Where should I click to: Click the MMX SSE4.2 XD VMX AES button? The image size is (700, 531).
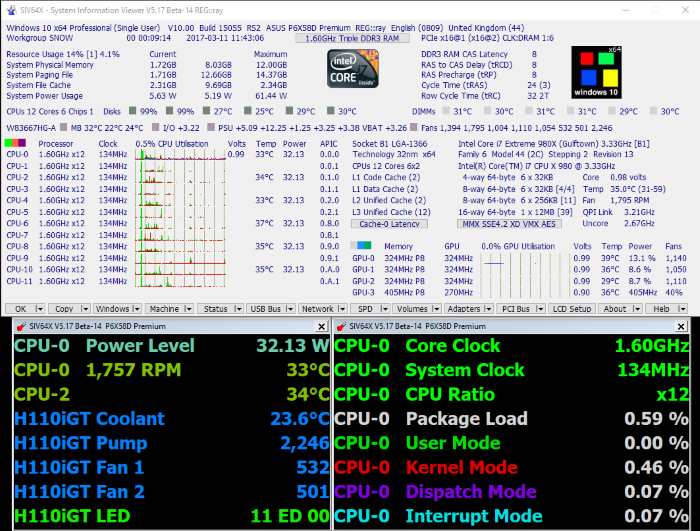(509, 224)
